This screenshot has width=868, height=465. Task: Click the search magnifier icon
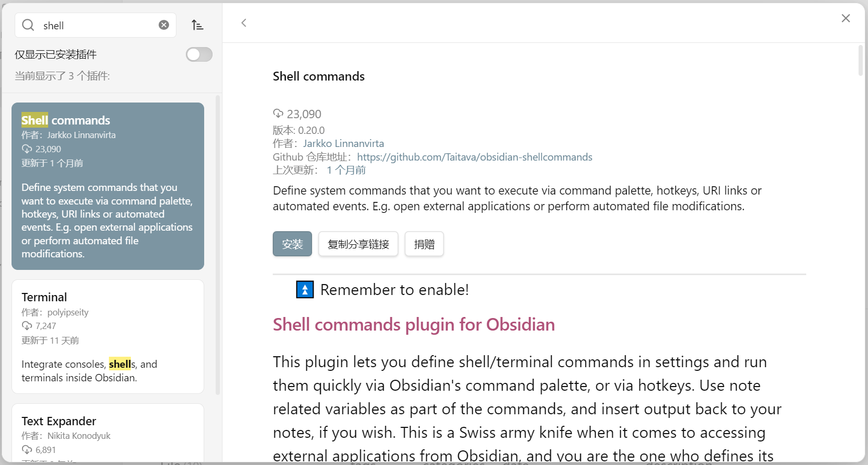click(x=28, y=25)
